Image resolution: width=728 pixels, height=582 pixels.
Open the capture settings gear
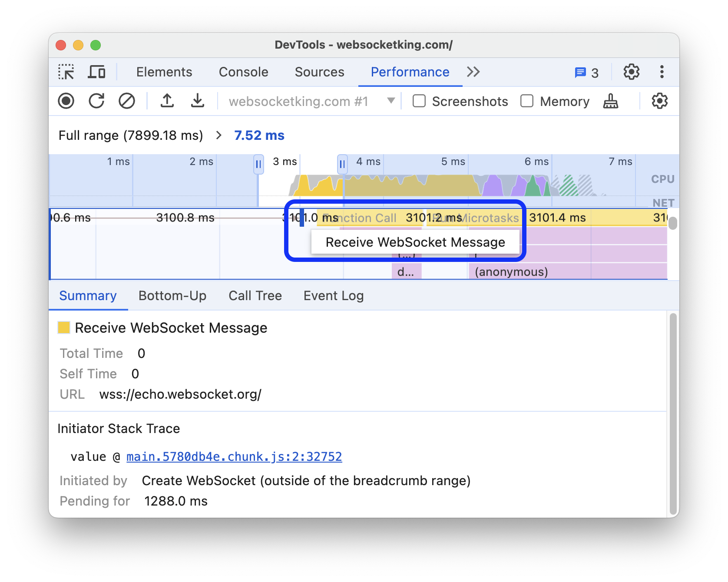pyautogui.click(x=659, y=101)
